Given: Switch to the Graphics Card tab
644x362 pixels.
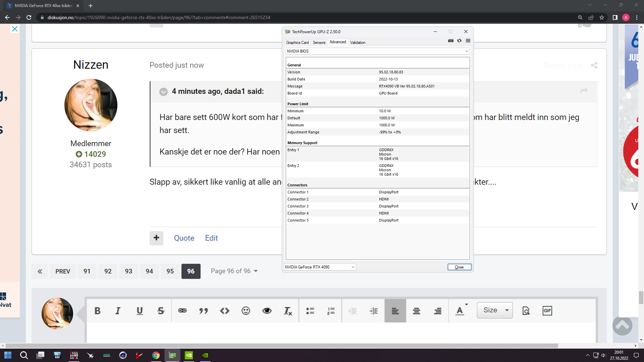Looking at the screenshot, I should 297,43.
